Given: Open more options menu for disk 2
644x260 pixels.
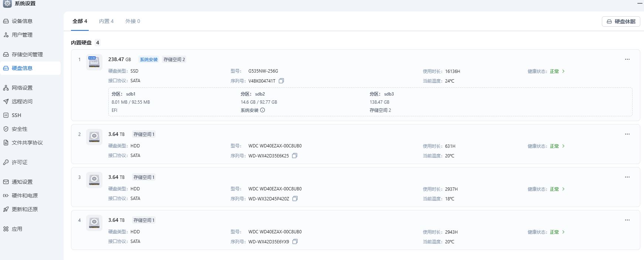Looking at the screenshot, I should coord(627,134).
